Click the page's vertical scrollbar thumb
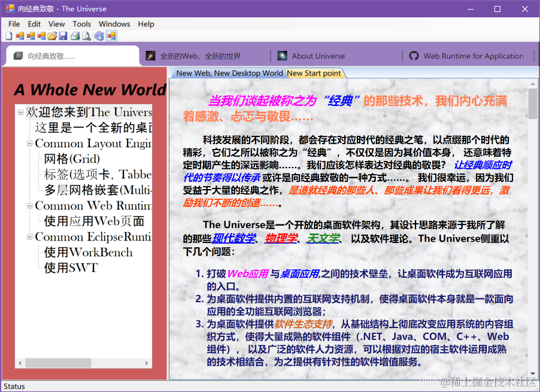This screenshot has width=540, height=392. pos(532,104)
